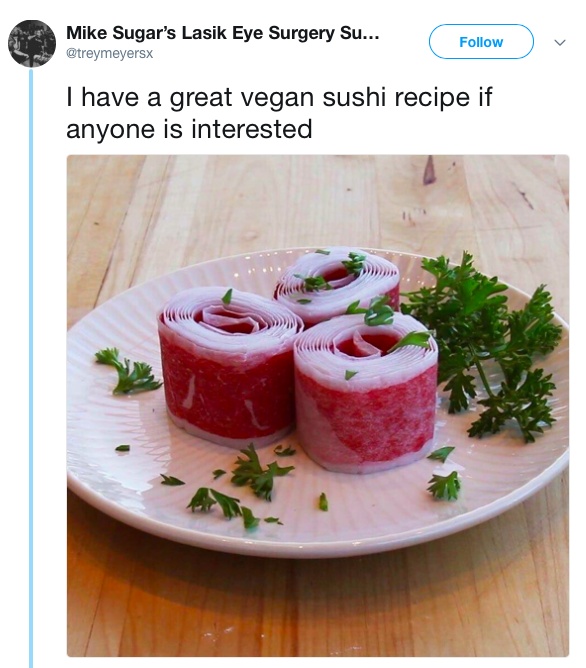The image size is (586, 668).
Task: Expand the tweet options chevron
Action: (560, 42)
